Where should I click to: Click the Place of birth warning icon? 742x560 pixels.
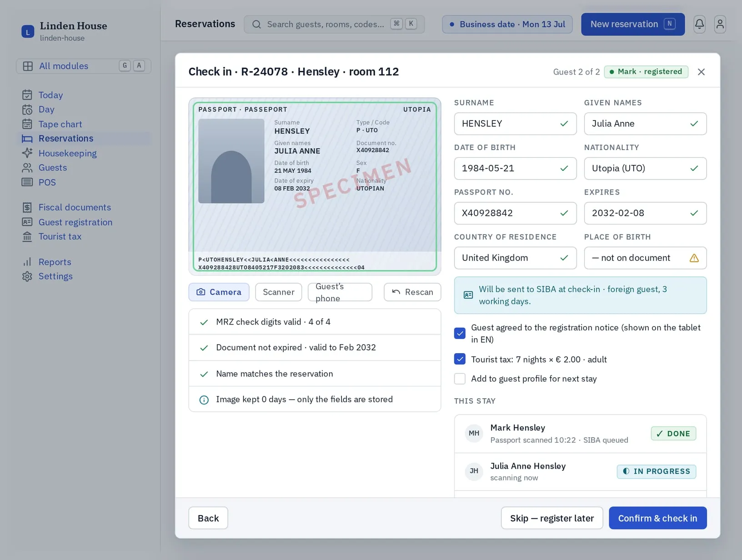694,258
